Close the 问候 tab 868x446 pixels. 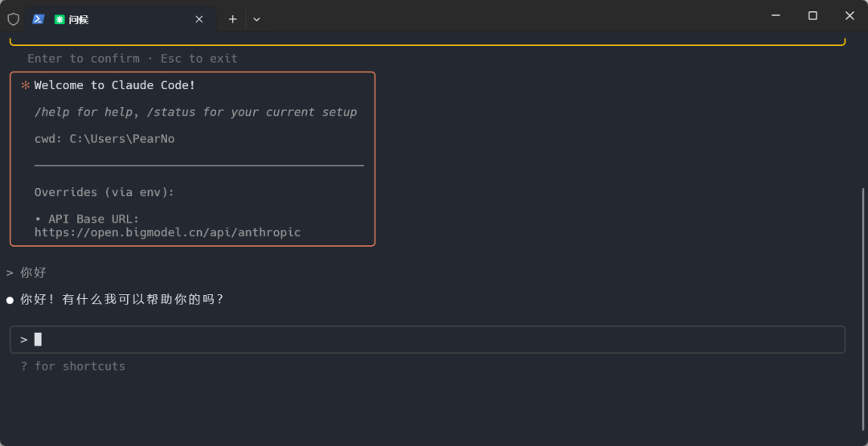pos(199,19)
